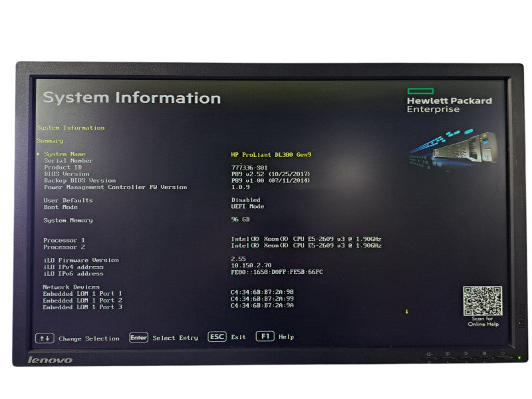Click the Lenovo logo on monitor bezel
The image size is (532, 399).
click(50, 360)
